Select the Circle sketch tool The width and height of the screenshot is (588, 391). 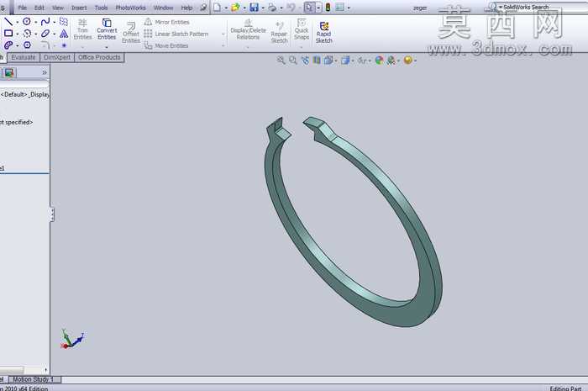click(x=27, y=21)
